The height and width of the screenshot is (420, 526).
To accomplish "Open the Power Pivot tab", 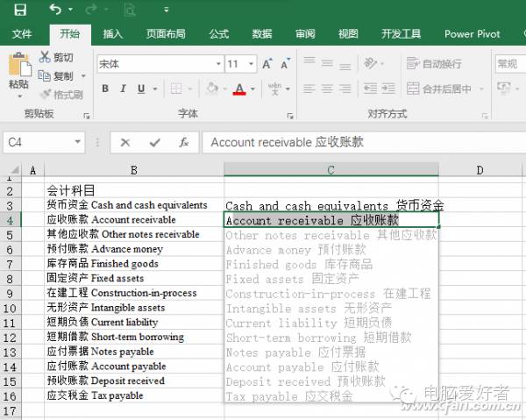I will [472, 34].
